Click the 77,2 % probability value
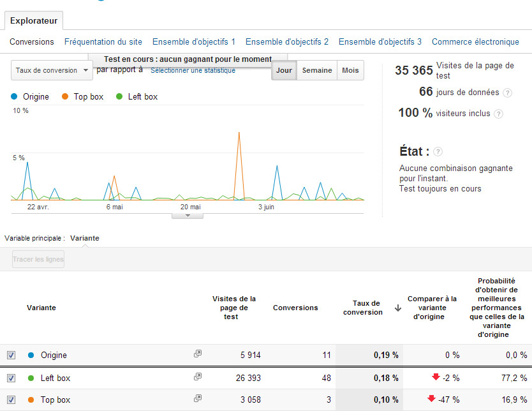The width and height of the screenshot is (532, 411). click(514, 378)
